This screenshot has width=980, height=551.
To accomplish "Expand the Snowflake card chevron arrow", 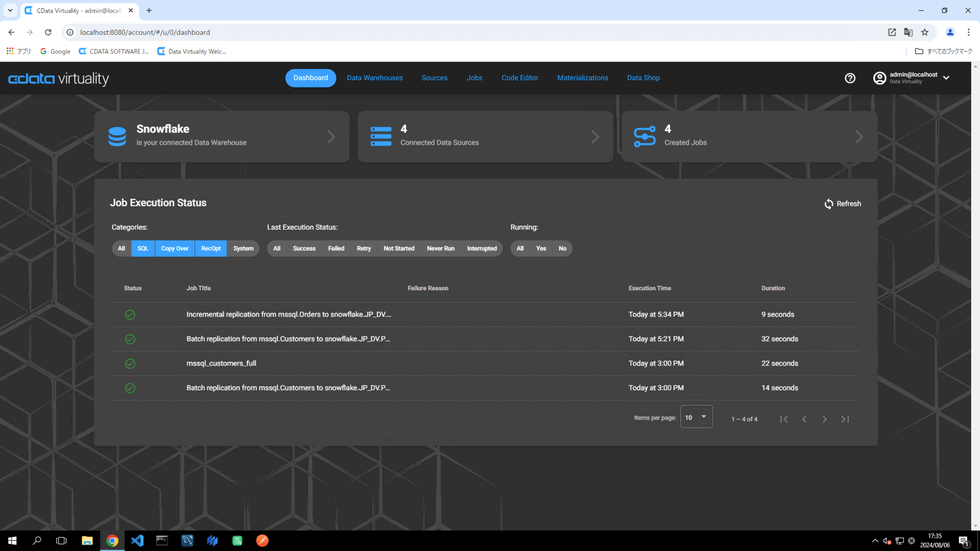I will coord(331,137).
